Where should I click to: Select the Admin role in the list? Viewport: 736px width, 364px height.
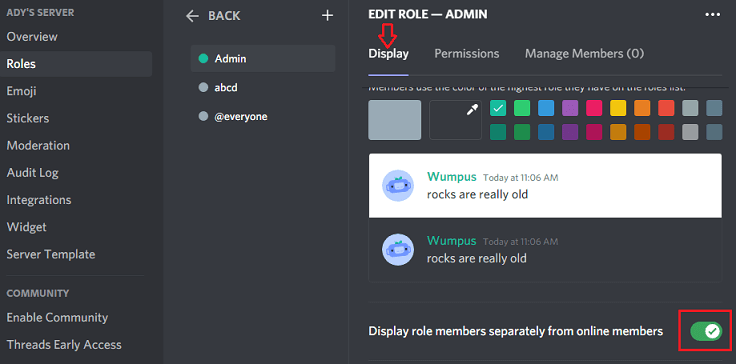tap(263, 59)
